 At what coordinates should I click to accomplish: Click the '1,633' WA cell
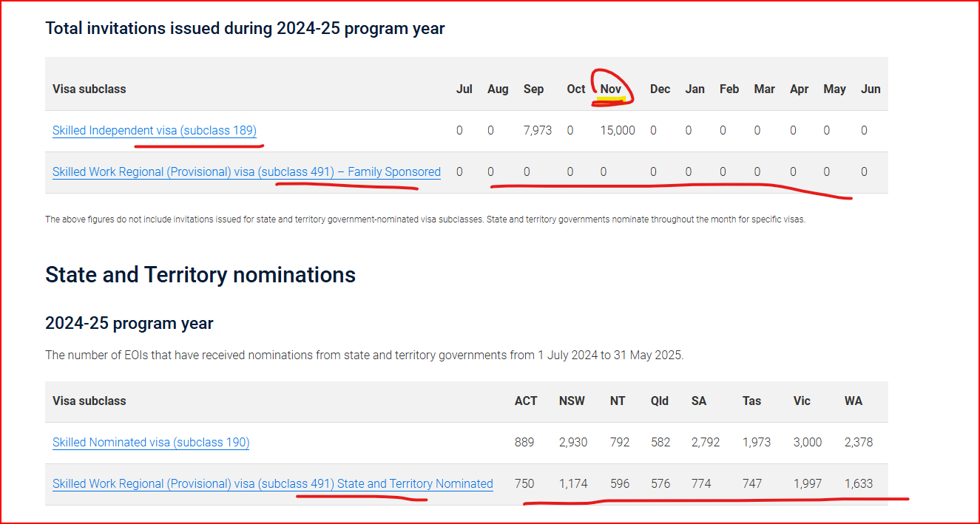(x=859, y=484)
